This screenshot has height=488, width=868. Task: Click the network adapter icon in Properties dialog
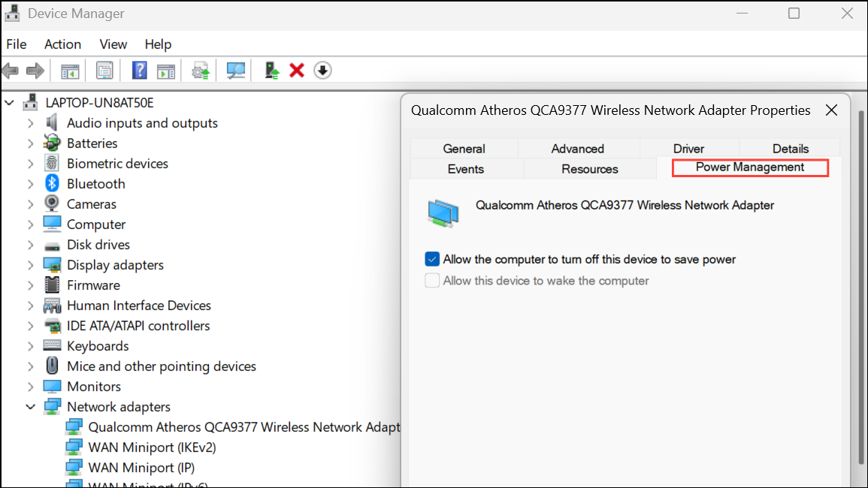tap(443, 213)
